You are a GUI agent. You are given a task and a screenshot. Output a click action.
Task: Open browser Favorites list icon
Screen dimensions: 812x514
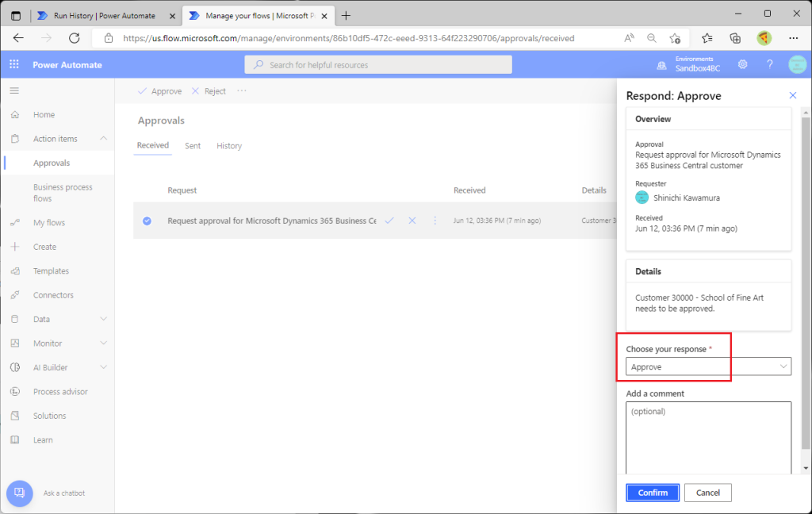click(707, 38)
